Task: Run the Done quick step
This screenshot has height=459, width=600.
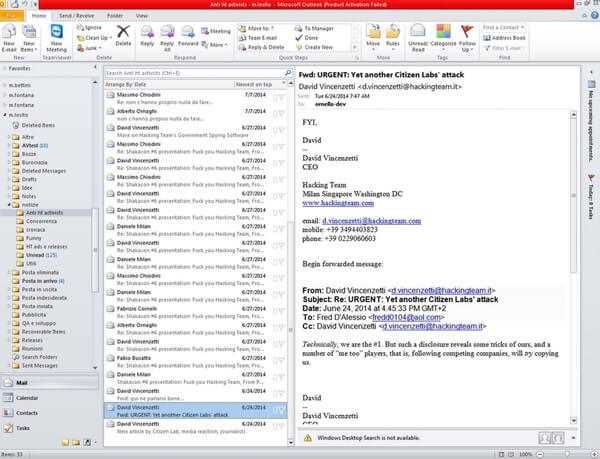Action: click(307, 38)
